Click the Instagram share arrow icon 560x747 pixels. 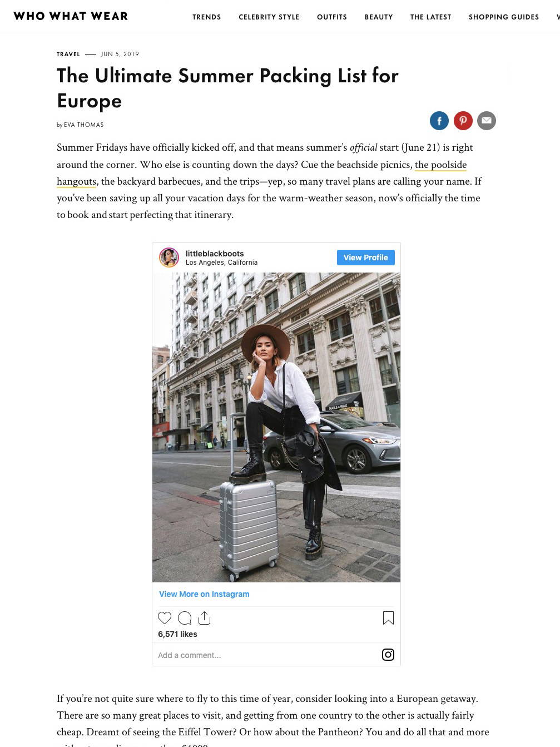click(205, 618)
